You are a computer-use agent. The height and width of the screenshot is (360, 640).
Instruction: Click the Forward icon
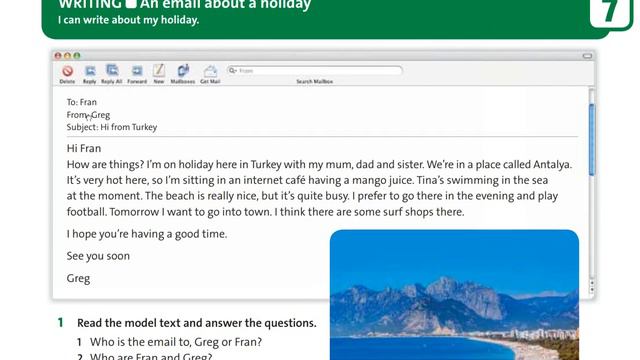click(x=137, y=71)
